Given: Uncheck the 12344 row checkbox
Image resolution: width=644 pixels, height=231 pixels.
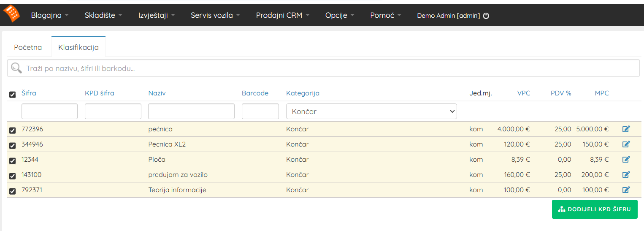Looking at the screenshot, I should pos(12,161).
